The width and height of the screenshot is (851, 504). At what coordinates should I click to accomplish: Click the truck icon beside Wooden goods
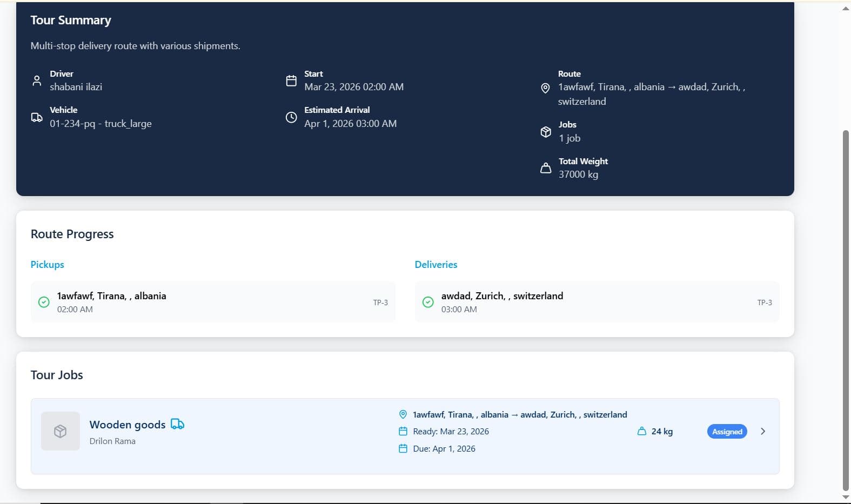point(177,424)
